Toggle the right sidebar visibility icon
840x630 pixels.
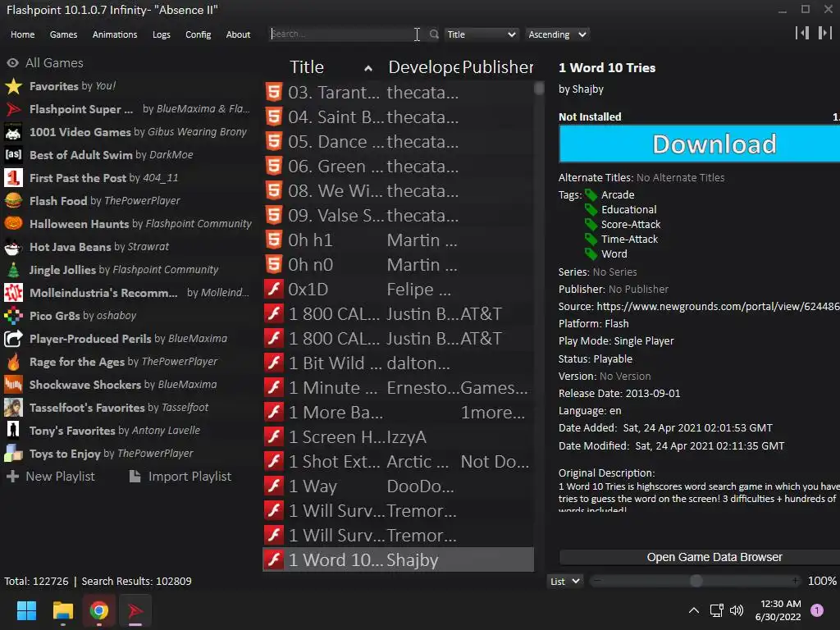(825, 33)
